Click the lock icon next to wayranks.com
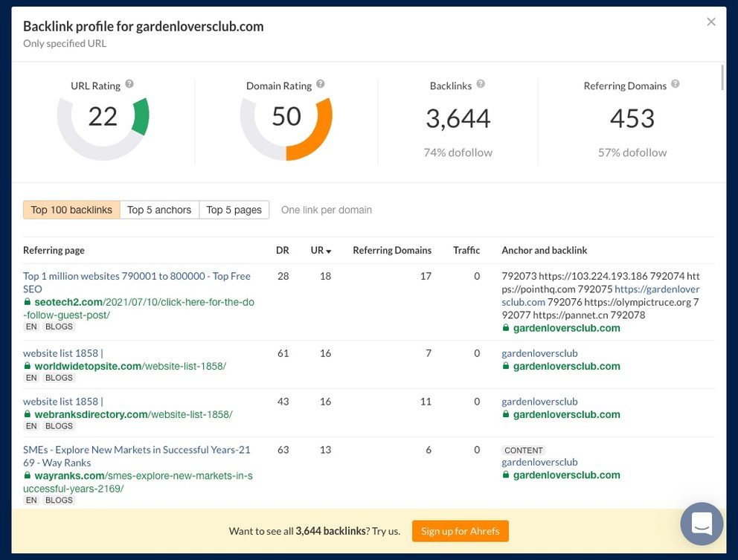 pyautogui.click(x=28, y=475)
